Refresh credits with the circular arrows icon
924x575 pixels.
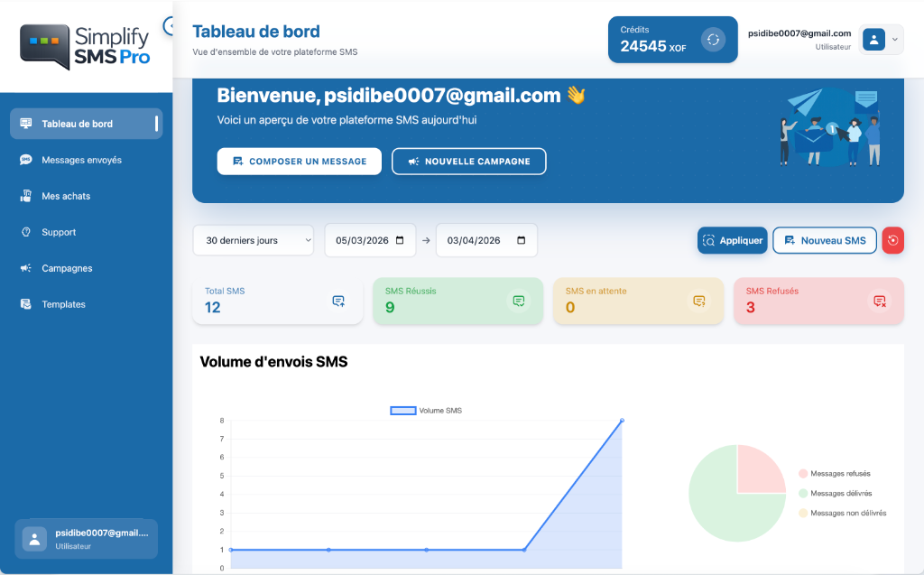click(x=712, y=39)
